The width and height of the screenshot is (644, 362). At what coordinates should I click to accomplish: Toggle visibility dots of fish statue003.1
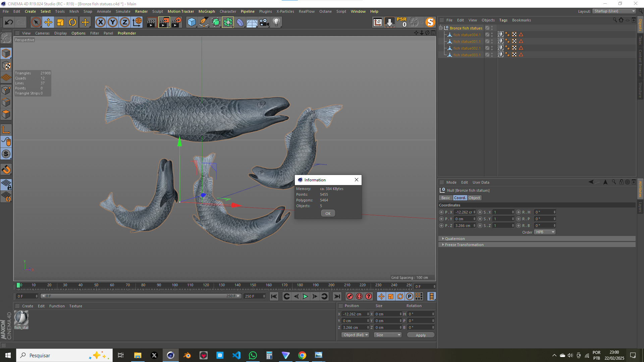(492, 55)
